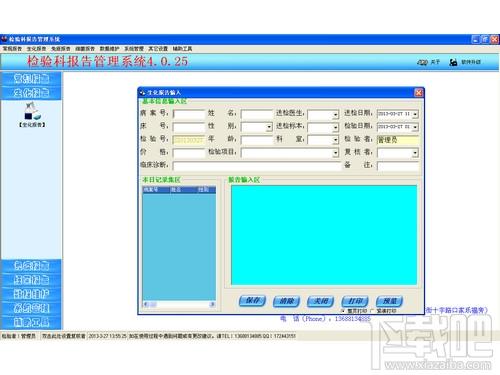Click the 打印 print button
This screenshot has height=375, width=500.
pyautogui.click(x=355, y=301)
